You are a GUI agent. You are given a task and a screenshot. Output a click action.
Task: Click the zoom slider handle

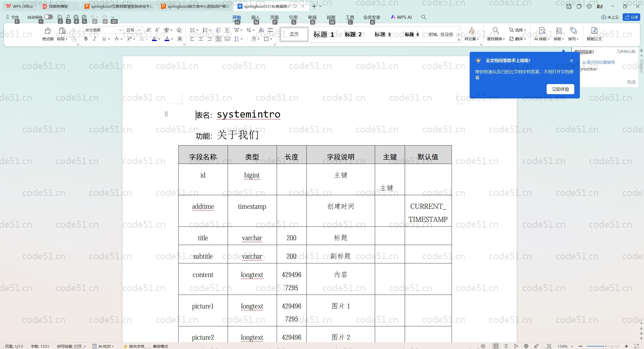pyautogui.click(x=606, y=346)
